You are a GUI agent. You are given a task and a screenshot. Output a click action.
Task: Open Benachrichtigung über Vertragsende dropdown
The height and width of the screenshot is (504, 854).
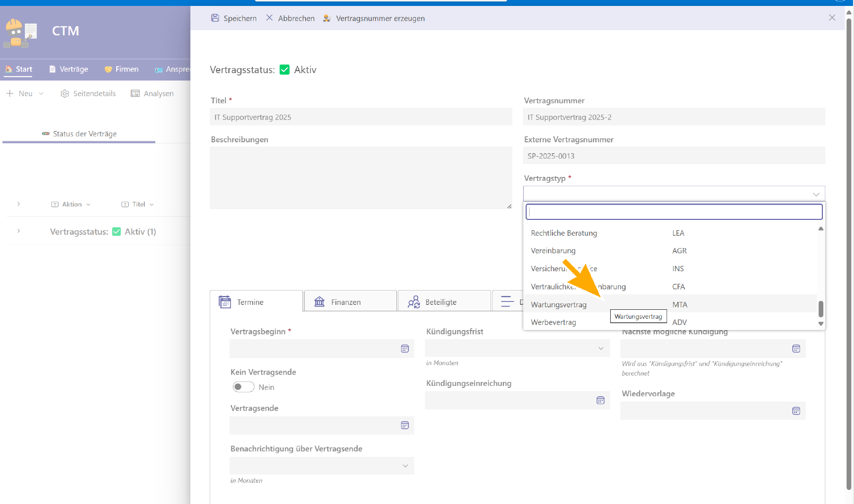tap(405, 466)
